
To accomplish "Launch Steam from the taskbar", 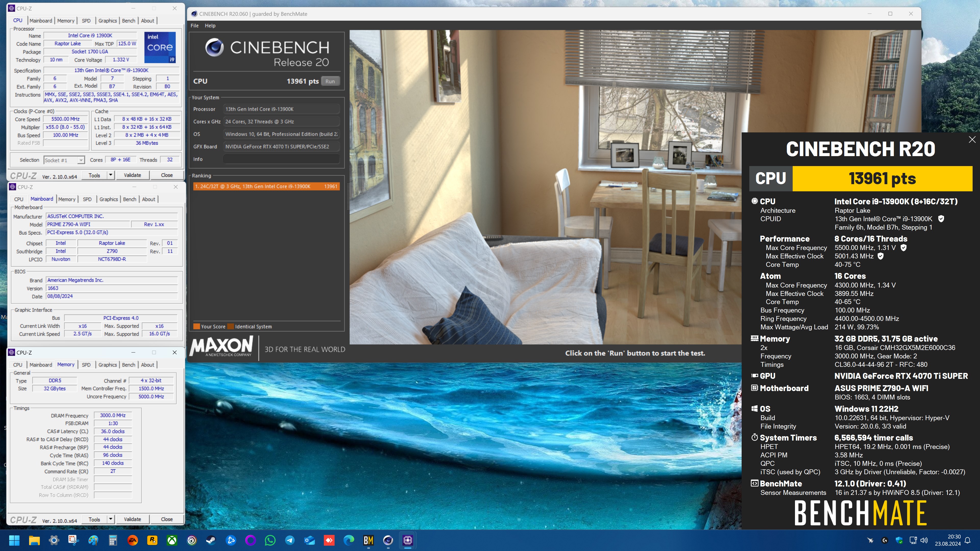I will pyautogui.click(x=211, y=540).
